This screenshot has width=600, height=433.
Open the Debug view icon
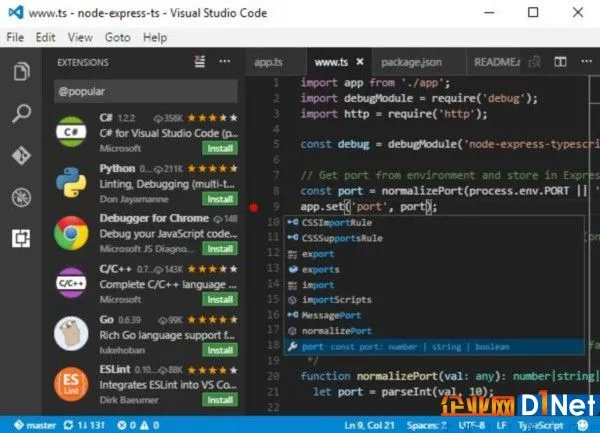[x=21, y=197]
